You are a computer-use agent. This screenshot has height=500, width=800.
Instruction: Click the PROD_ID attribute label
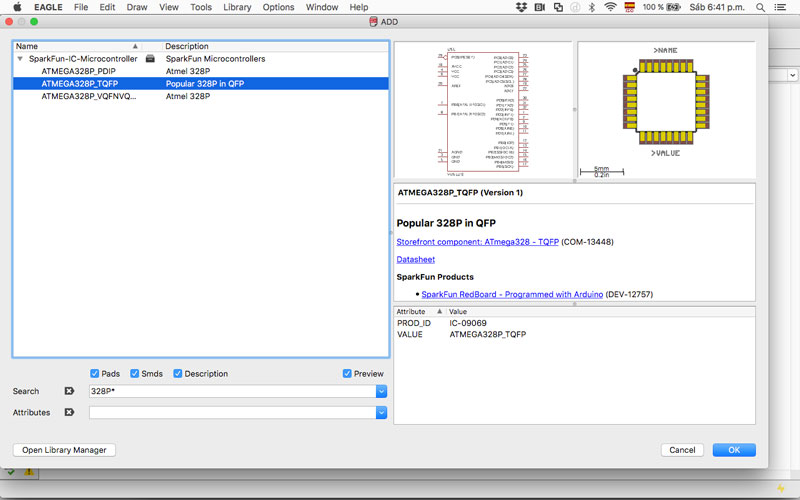pos(414,323)
